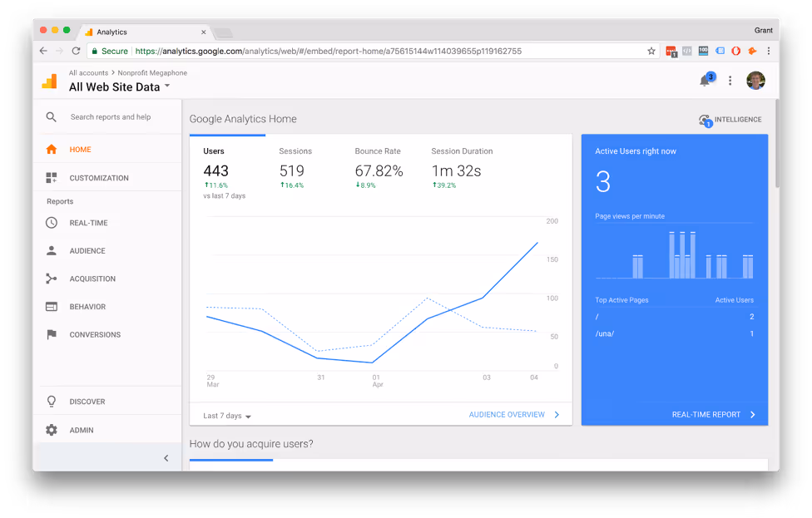Viewport: 812px width, 518px height.
Task: Click the red calendar extension icon
Action: click(671, 52)
